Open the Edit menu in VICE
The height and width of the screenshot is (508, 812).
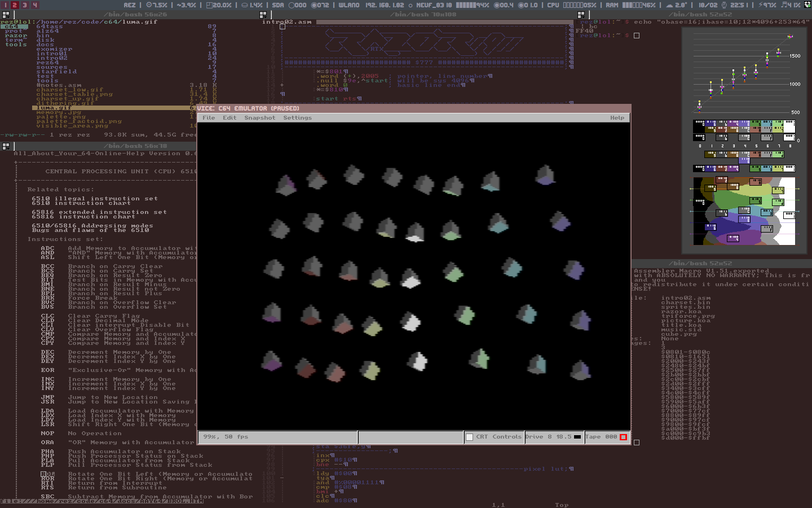tap(230, 118)
